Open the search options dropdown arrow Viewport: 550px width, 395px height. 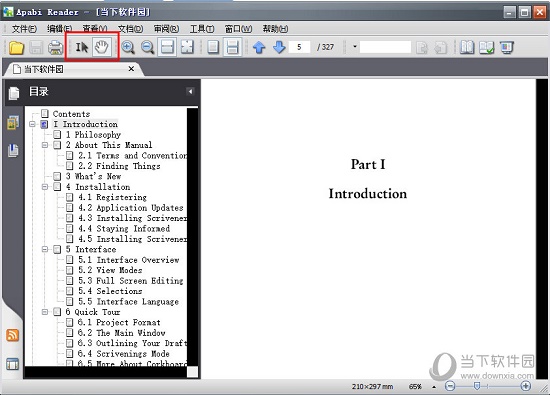coord(355,47)
